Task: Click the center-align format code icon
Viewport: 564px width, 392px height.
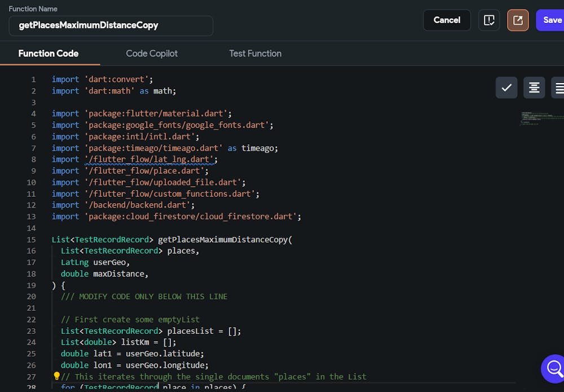Action: [534, 87]
